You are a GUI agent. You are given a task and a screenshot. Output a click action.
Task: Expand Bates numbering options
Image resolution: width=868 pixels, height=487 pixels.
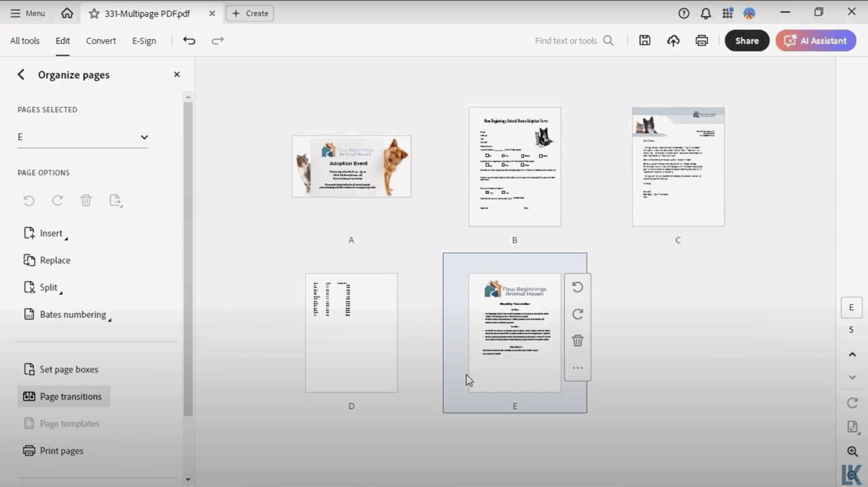coord(73,314)
